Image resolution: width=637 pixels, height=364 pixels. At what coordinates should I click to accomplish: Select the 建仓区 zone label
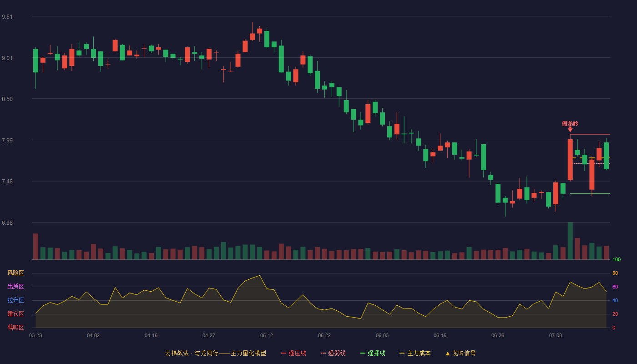pyautogui.click(x=15, y=314)
